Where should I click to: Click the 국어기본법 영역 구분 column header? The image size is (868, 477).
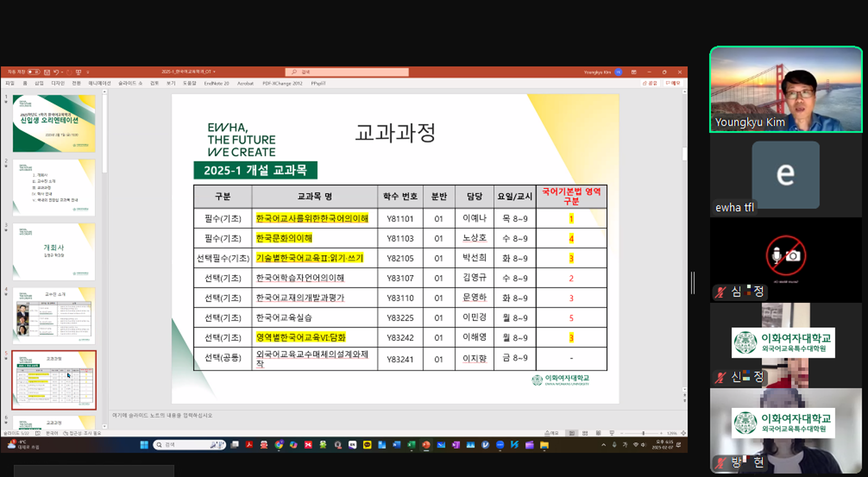572,196
